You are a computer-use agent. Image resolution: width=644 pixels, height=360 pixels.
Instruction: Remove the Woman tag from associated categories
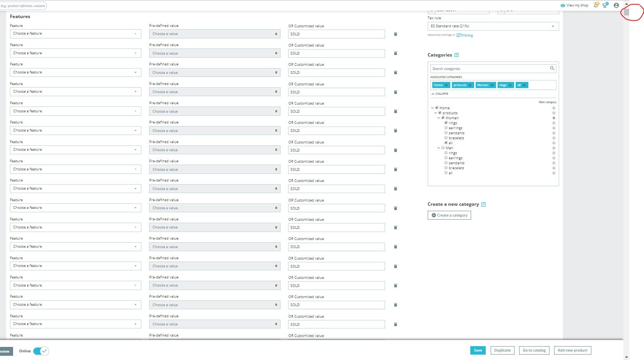(492, 85)
